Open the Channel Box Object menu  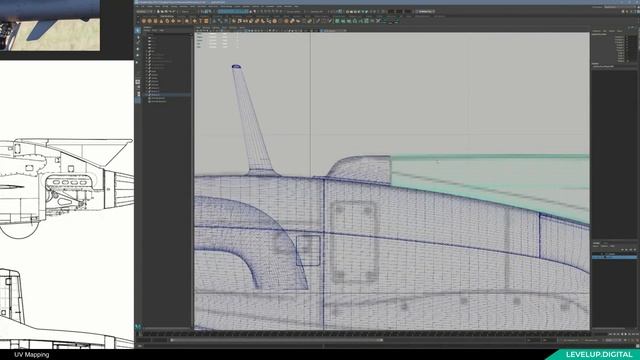[611, 31]
